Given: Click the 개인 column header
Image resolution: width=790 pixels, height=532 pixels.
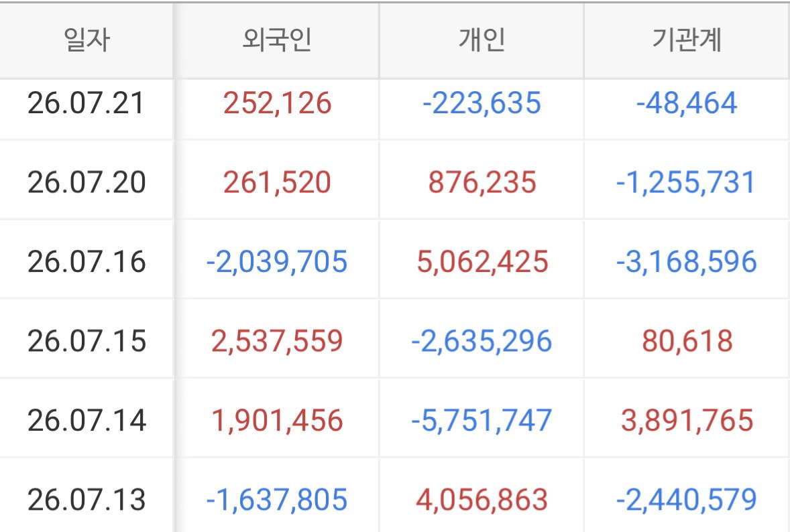Looking at the screenshot, I should coord(482,40).
